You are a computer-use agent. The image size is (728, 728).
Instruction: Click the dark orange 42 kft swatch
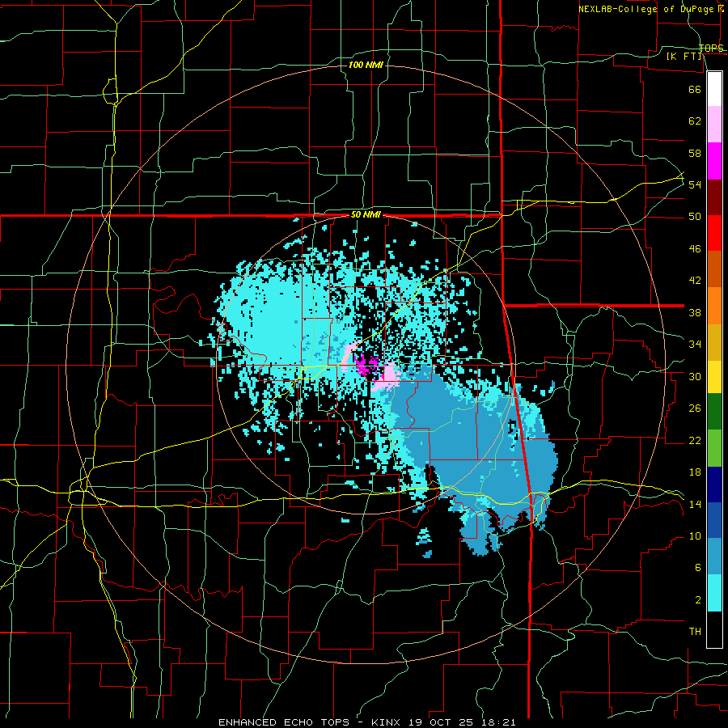coord(714,269)
